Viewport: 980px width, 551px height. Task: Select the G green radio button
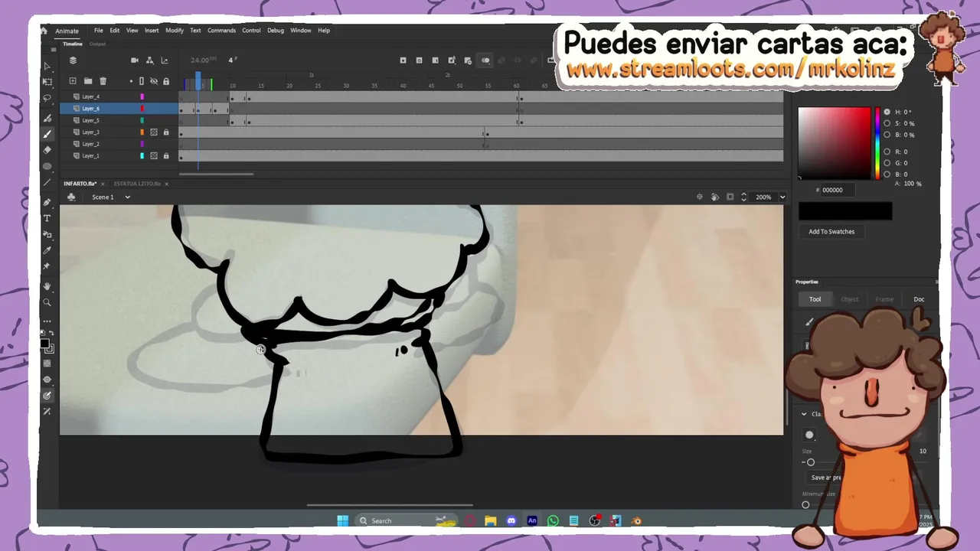(887, 163)
